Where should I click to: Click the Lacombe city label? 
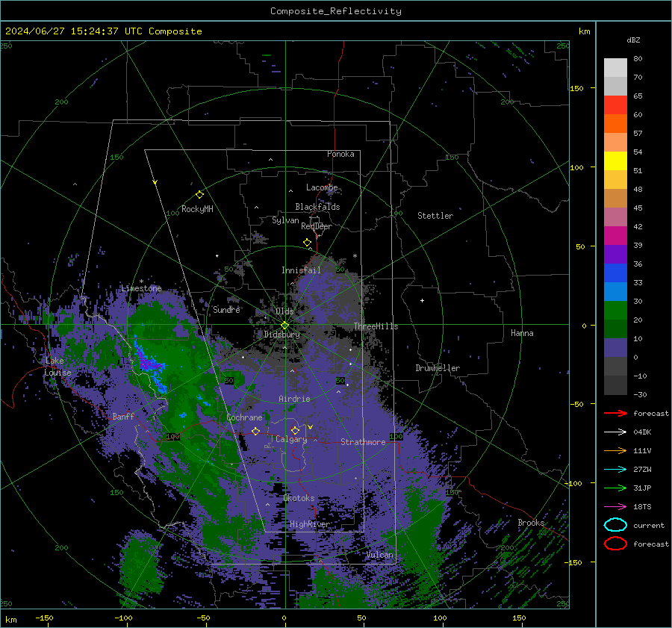tap(322, 187)
